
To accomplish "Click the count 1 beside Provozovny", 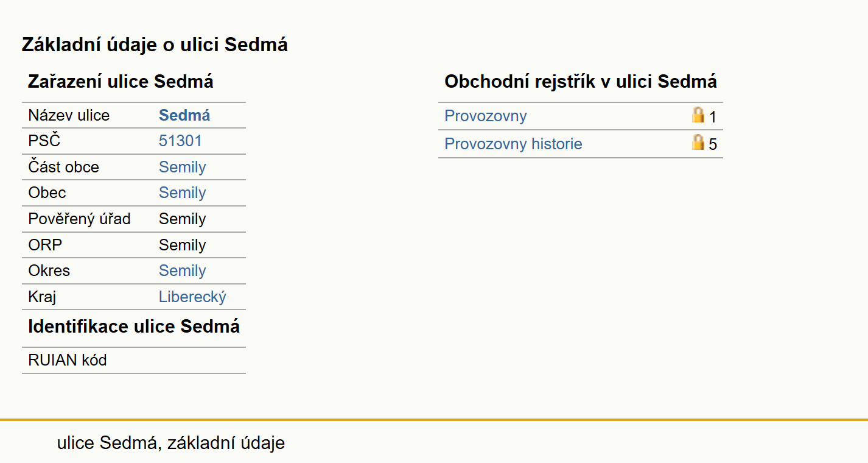I will pos(713,117).
